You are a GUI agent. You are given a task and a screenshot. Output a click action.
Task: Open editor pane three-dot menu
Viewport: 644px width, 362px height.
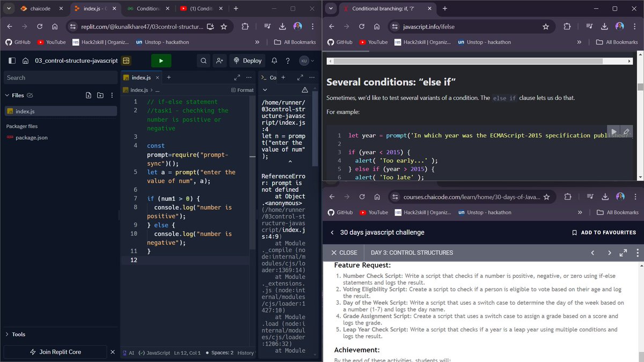coord(248,78)
